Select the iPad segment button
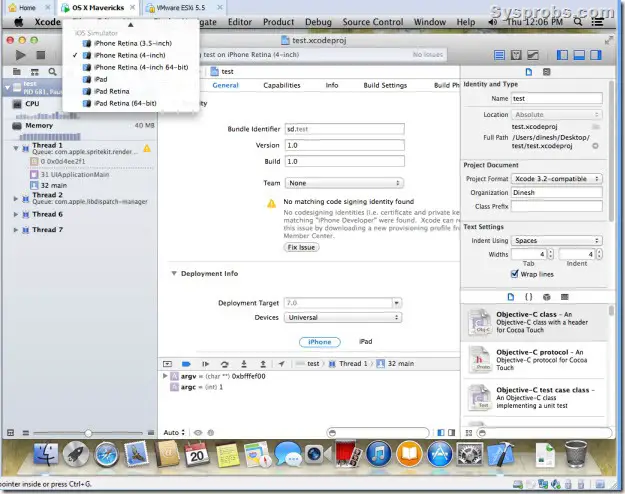 click(366, 342)
